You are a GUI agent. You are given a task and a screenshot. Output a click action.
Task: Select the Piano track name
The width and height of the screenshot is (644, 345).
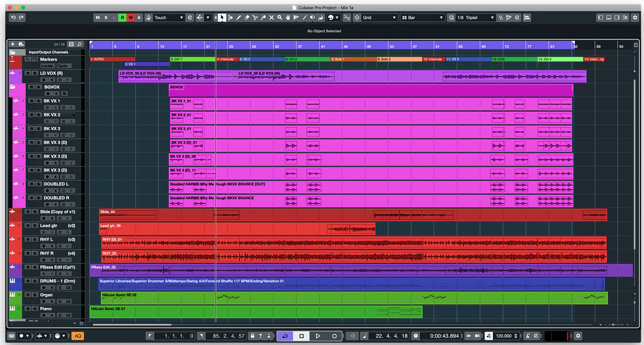click(46, 309)
